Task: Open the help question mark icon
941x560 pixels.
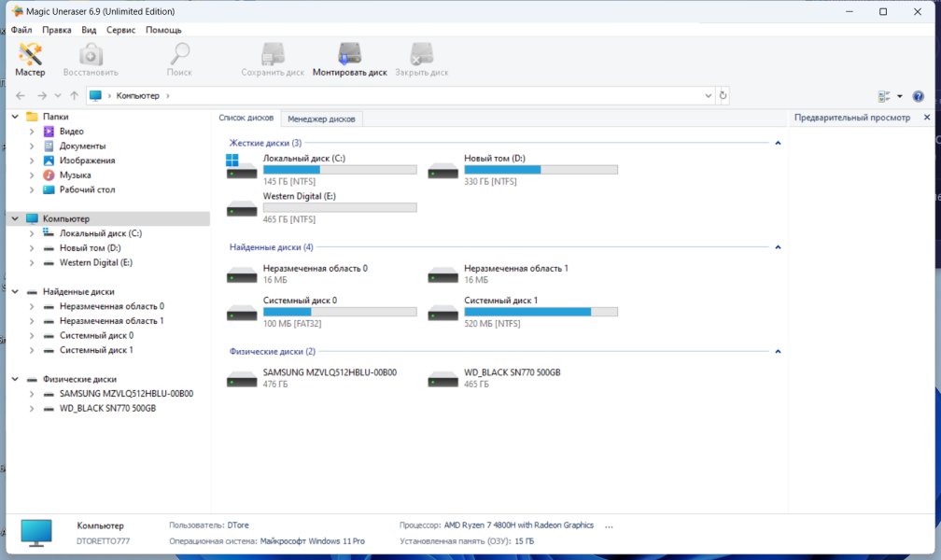Action: pos(918,96)
